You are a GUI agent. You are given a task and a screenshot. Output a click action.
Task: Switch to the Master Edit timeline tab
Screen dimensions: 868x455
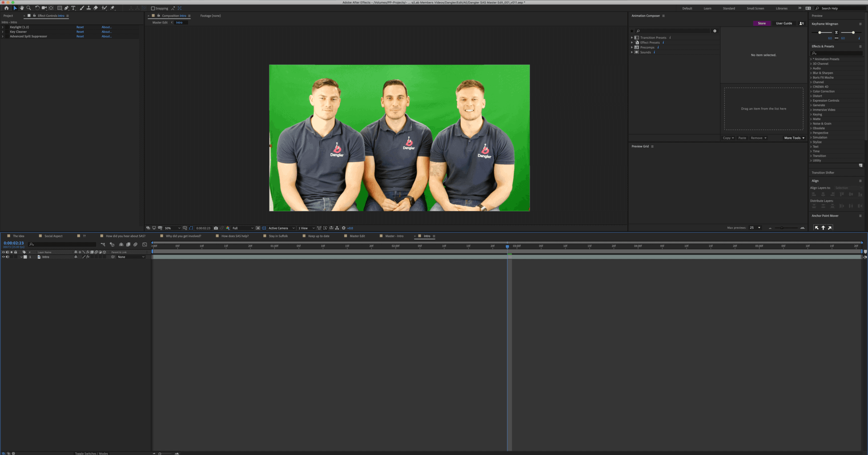point(357,236)
